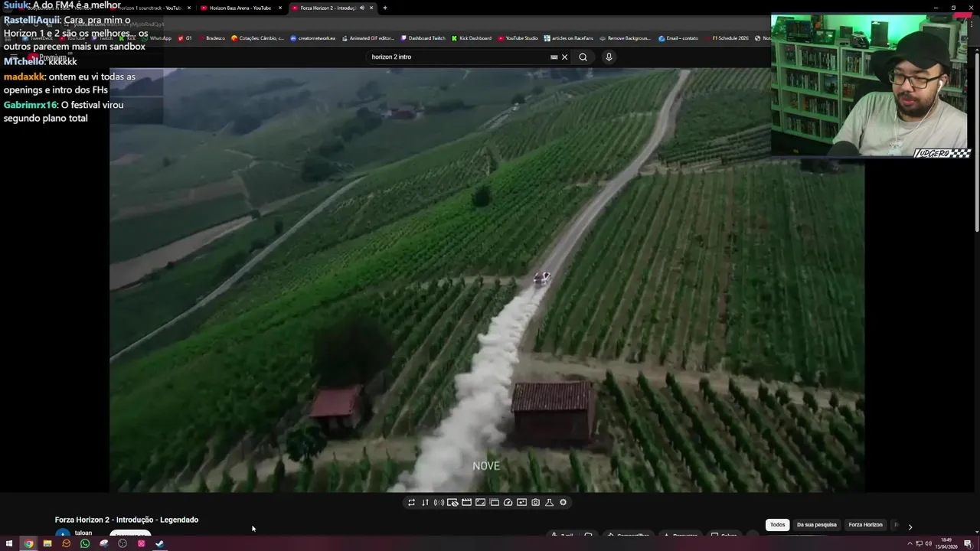This screenshot has height=551, width=980.
Task: Open the volume control in system tray
Action: [929, 543]
